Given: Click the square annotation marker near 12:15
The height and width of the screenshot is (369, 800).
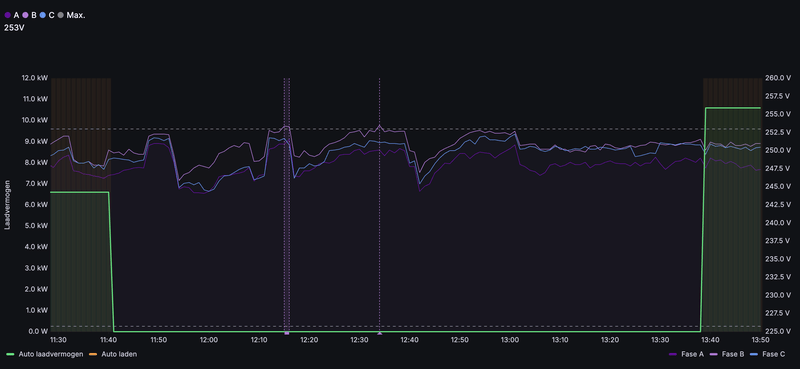Looking at the screenshot, I should pyautogui.click(x=287, y=333).
